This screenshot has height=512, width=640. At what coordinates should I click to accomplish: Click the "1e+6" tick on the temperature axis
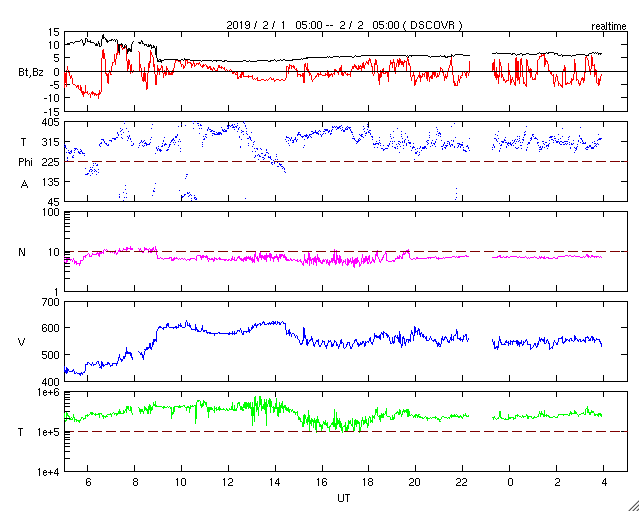coord(49,392)
